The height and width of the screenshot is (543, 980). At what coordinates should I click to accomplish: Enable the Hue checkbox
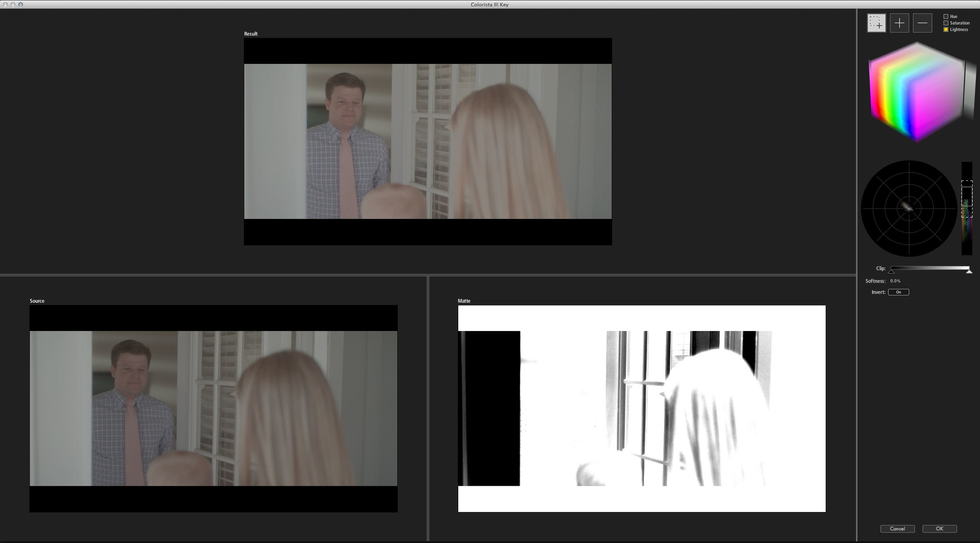[946, 16]
